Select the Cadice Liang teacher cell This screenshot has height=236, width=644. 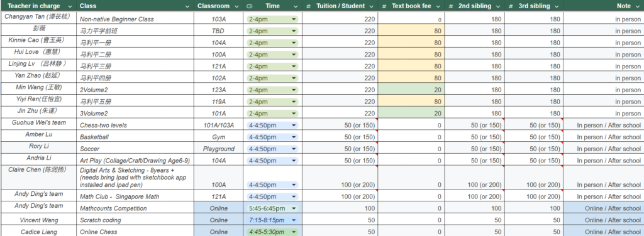(38, 231)
